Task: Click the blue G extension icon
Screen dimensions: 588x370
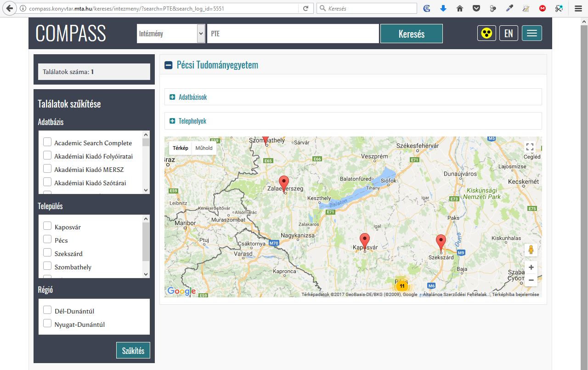Action: click(x=427, y=8)
